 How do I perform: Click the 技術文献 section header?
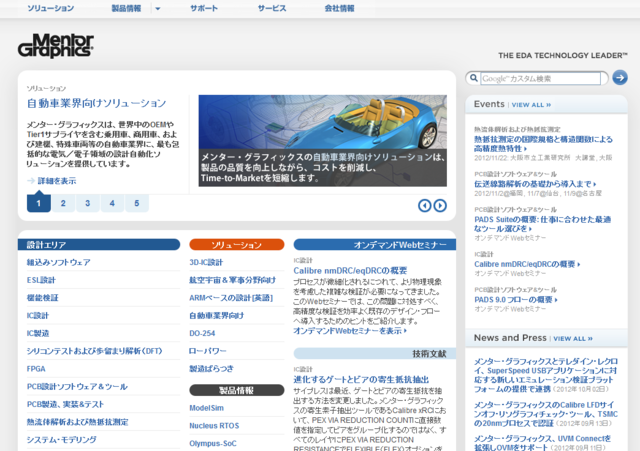coord(375,353)
